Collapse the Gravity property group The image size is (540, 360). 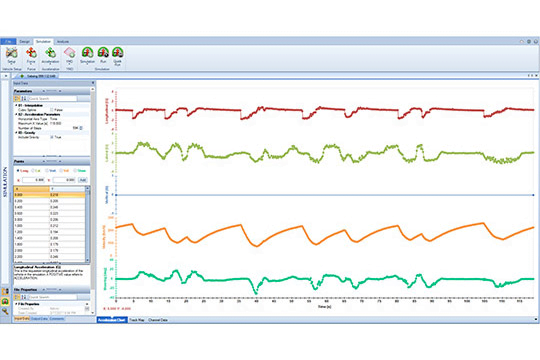coord(16,133)
